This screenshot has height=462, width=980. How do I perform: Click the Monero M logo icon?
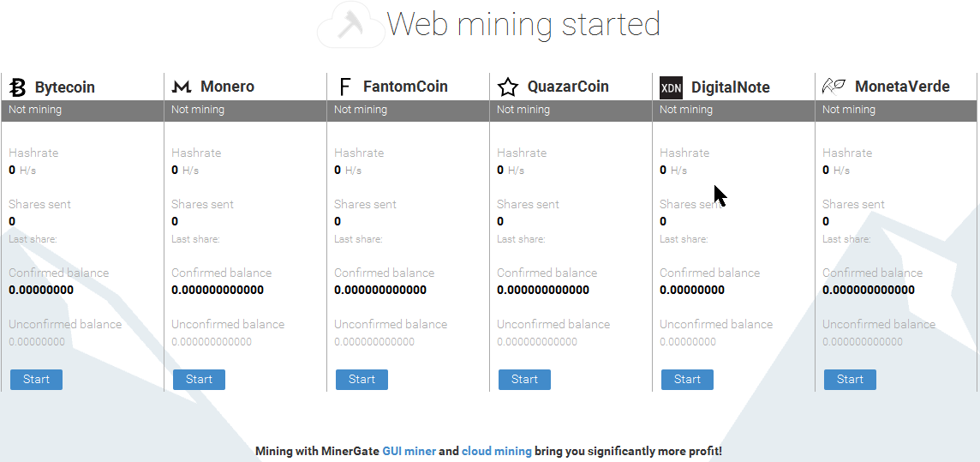[x=182, y=87]
